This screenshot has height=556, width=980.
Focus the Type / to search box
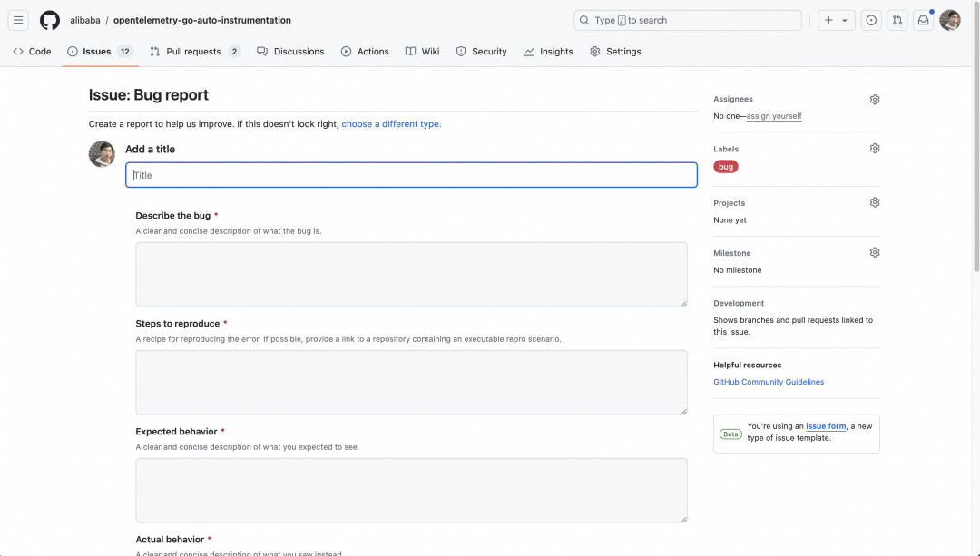[688, 20]
